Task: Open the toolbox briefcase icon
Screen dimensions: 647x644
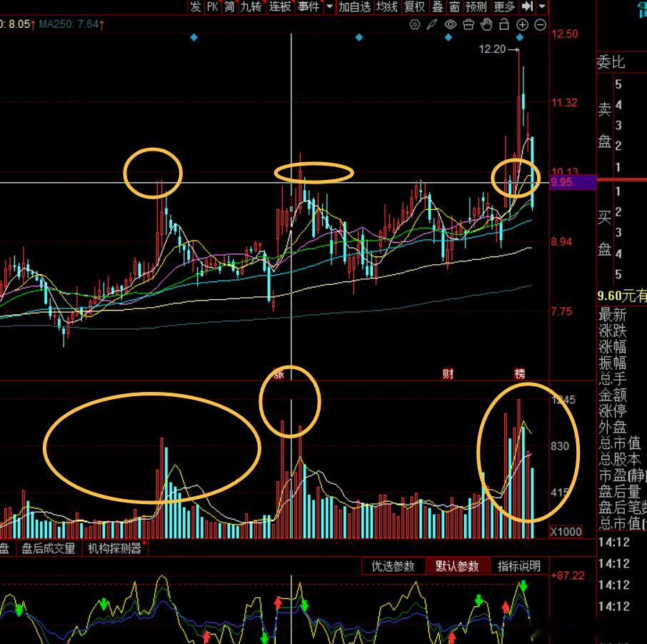Action: point(468,25)
